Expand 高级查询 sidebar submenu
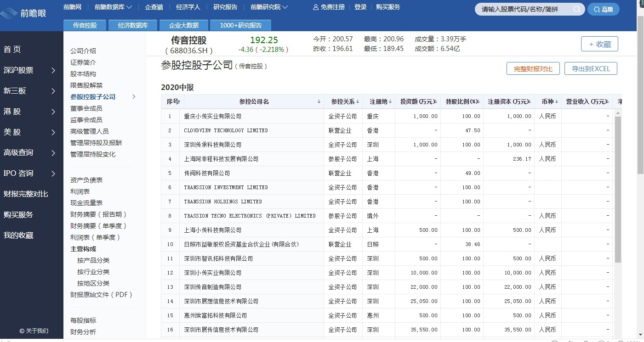Screen dimensions: 644x342 click(x=53, y=153)
